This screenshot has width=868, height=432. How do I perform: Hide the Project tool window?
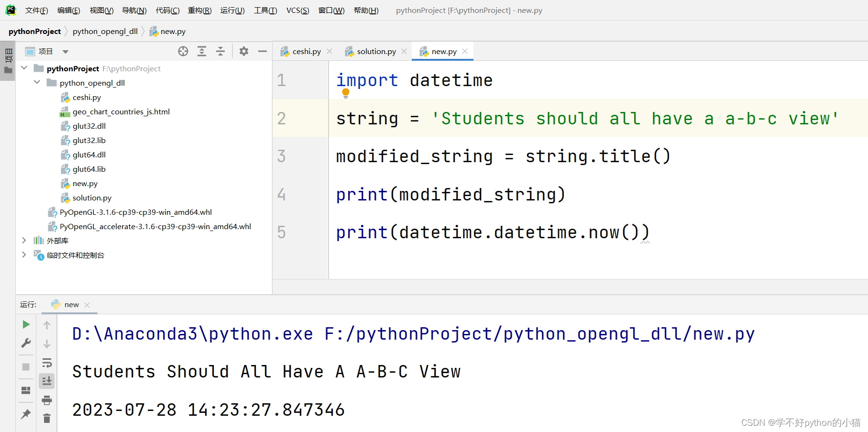coord(262,51)
